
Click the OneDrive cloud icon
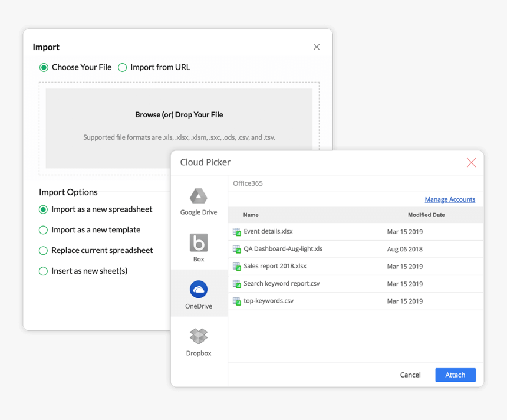pyautogui.click(x=199, y=290)
